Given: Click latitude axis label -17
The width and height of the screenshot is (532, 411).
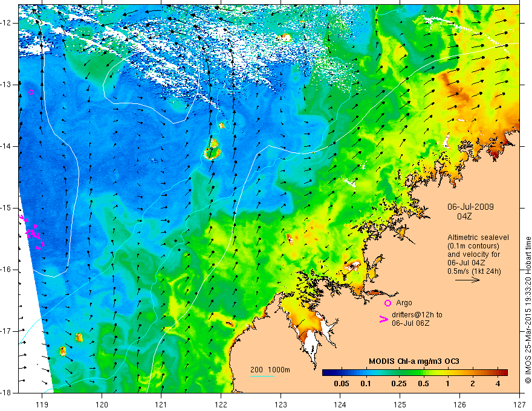Looking at the screenshot, I should [x=7, y=331].
